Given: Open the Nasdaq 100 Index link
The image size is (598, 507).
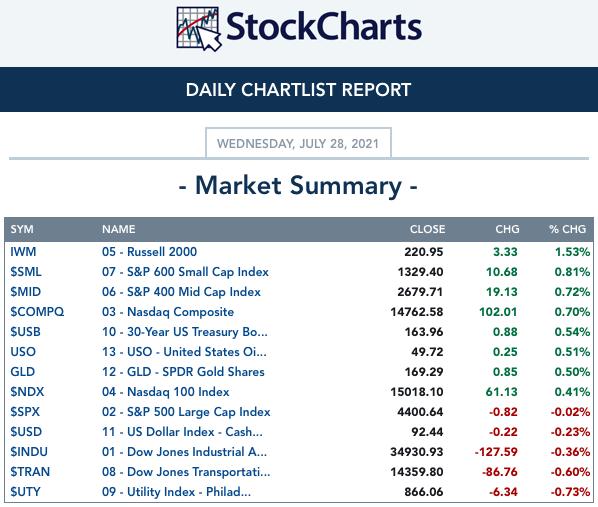Looking at the screenshot, I should 166,392.
